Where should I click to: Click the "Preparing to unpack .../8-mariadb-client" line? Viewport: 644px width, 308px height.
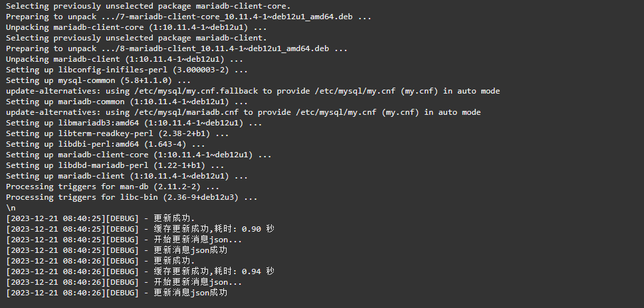pyautogui.click(x=177, y=49)
